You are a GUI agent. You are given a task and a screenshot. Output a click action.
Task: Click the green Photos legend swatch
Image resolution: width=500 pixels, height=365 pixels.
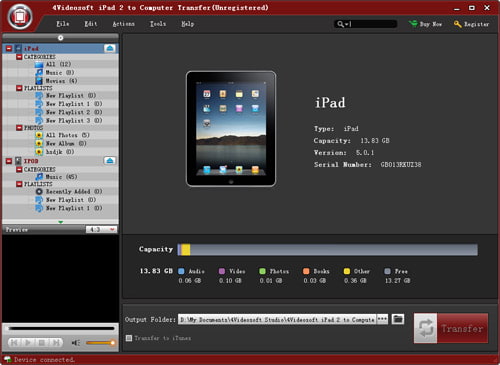(262, 271)
